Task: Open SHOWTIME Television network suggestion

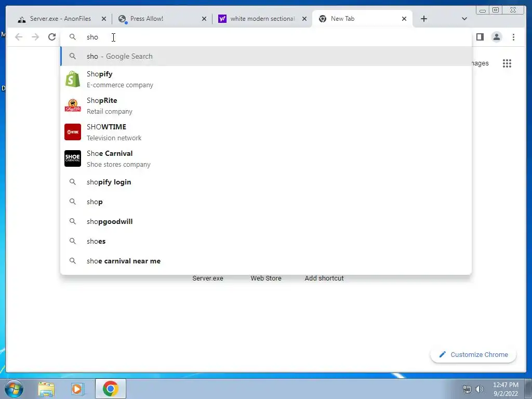Action: (266, 132)
